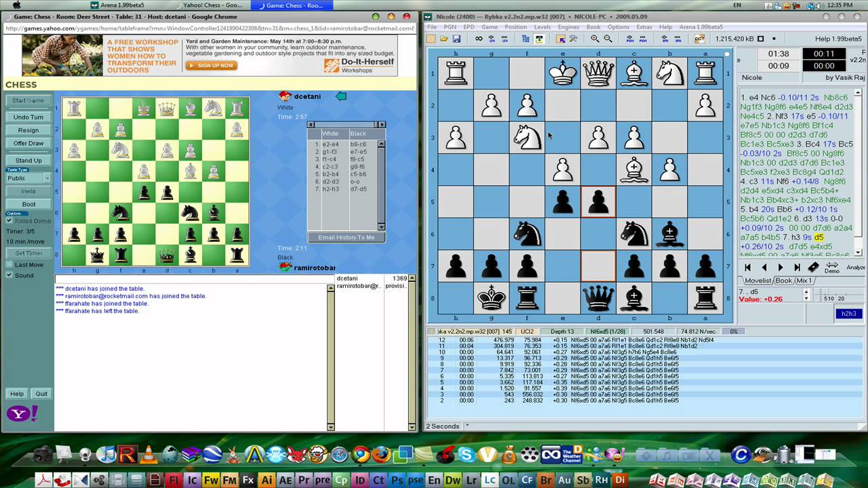This screenshot has width=868, height=488.
Task: Click the new game board icon in Arena toolbar
Action: click(431, 39)
